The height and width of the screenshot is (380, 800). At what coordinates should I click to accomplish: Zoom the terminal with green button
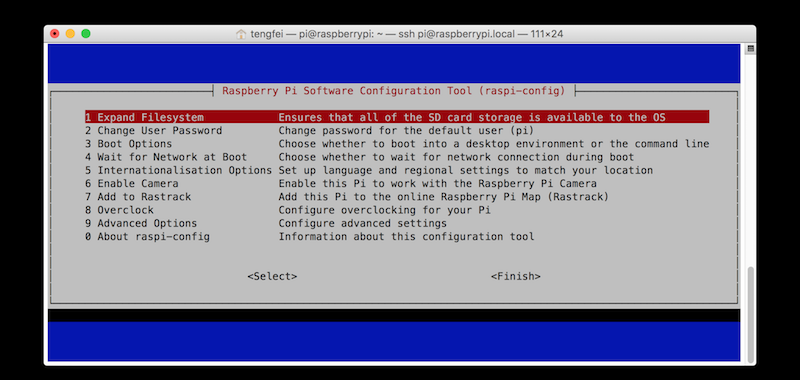pos(86,34)
